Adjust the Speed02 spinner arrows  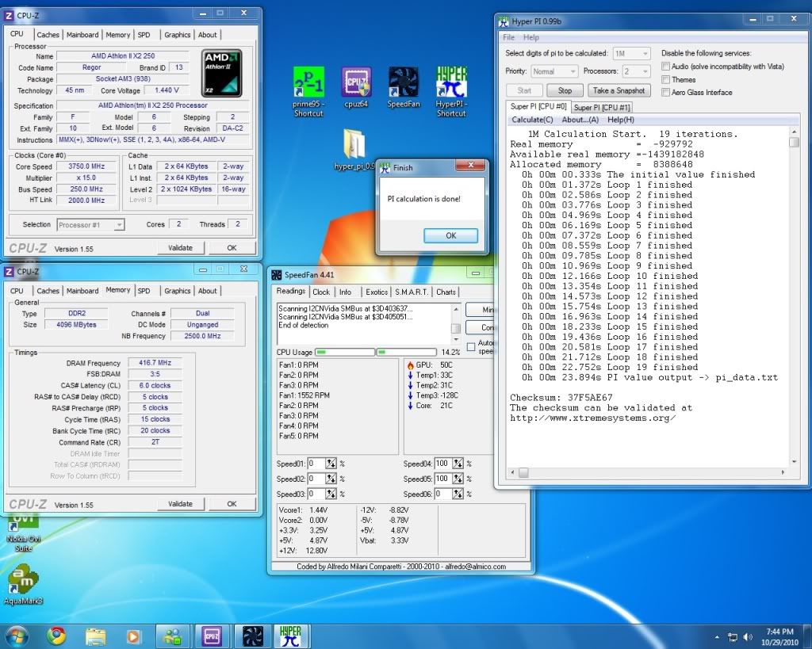tap(331, 479)
